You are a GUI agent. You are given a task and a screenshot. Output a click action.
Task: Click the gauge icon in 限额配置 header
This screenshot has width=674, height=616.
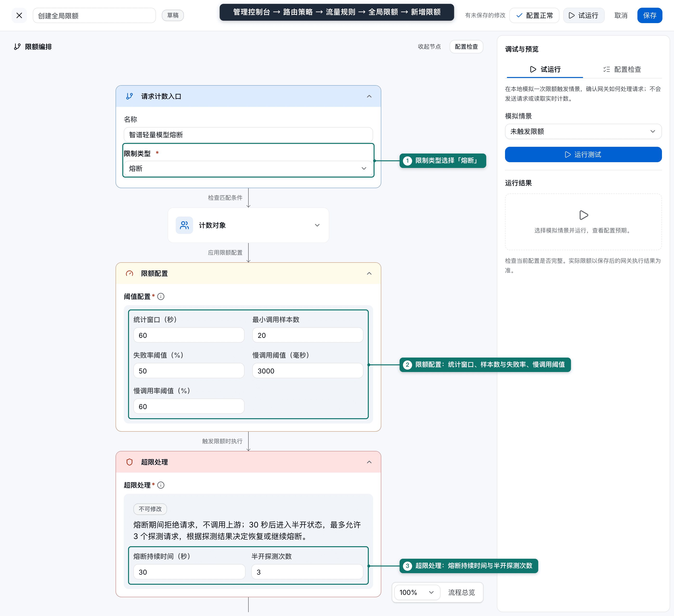click(x=130, y=273)
